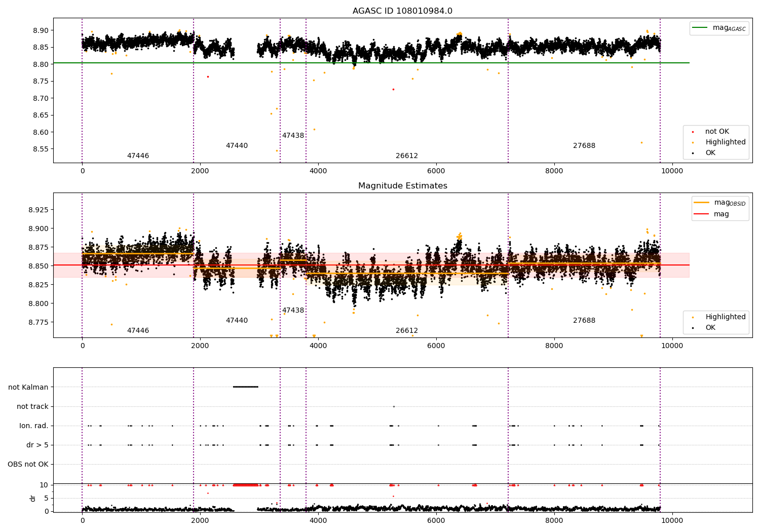This screenshot has height=532, width=760.
Task: Click OBSID label 47446 in top plot
Action: pyautogui.click(x=138, y=156)
